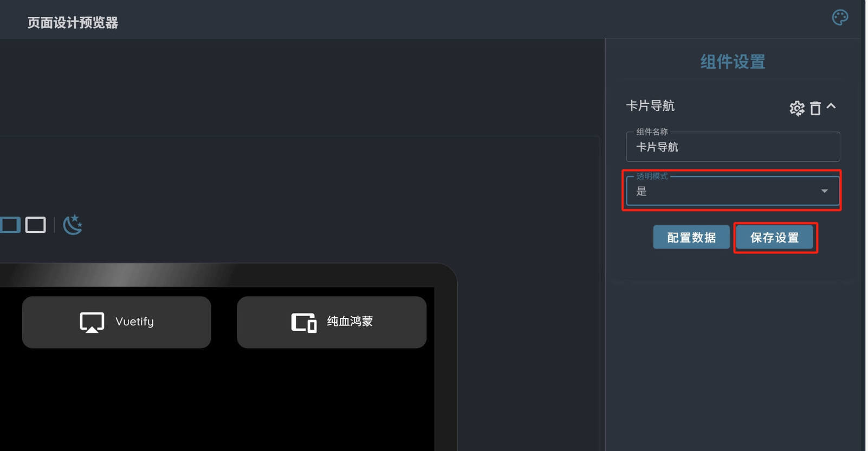The image size is (868, 451).
Task: Open the 纯血鸿蒙 navigation card
Action: pyautogui.click(x=332, y=322)
